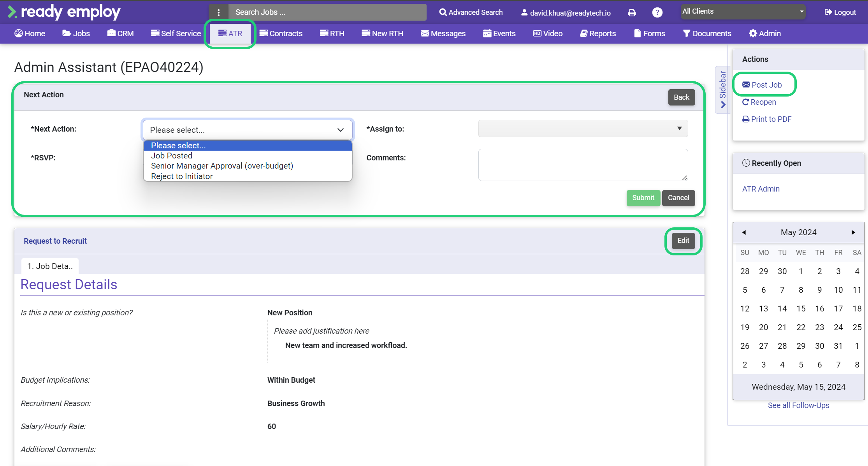Choose Job Posted from the list
868x466 pixels.
tap(248, 156)
